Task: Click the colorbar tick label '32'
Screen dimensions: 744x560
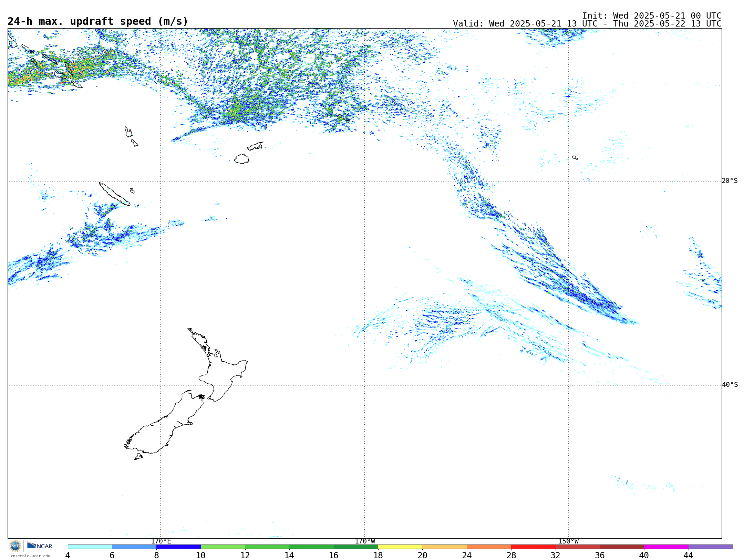Action: [555, 556]
